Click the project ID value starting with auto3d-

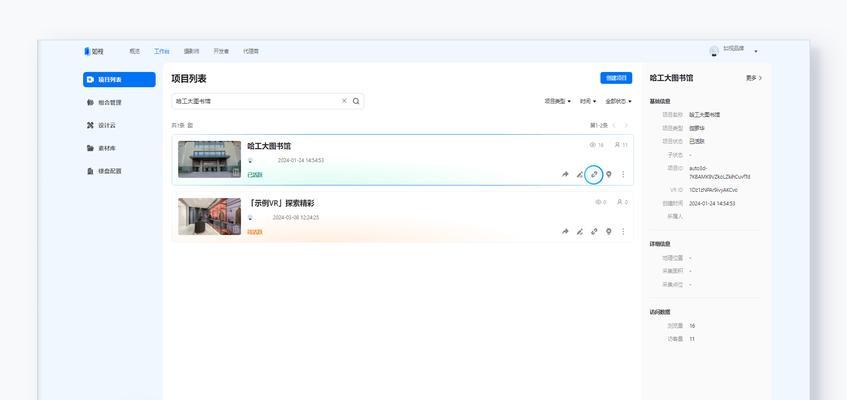720,172
